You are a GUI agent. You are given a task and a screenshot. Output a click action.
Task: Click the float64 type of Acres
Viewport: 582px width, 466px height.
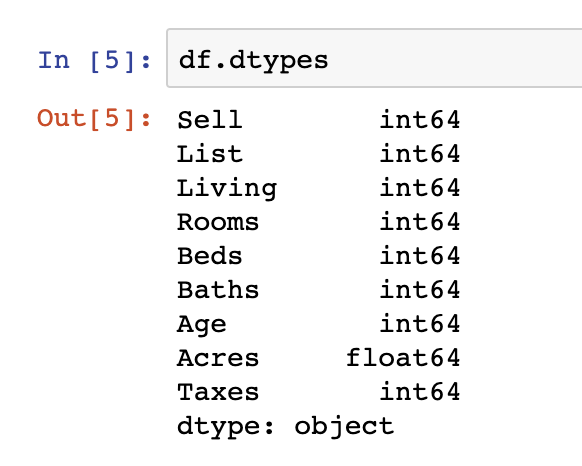[403, 357]
